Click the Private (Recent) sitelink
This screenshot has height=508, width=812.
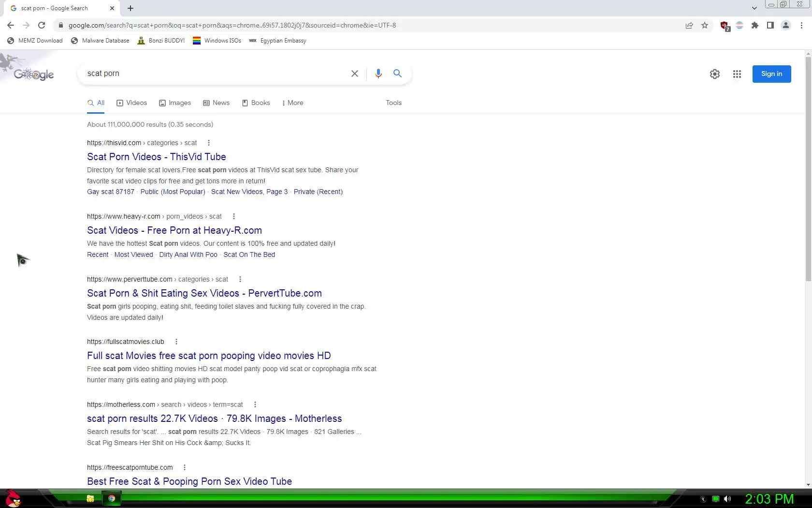click(x=318, y=192)
